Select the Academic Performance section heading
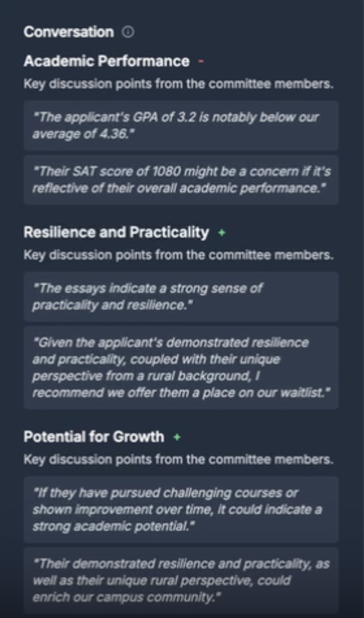 (106, 61)
